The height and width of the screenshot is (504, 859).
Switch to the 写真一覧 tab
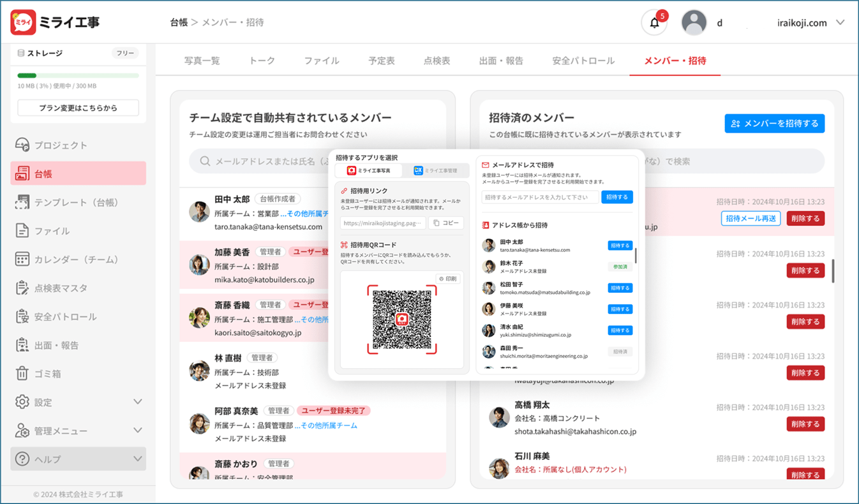coord(202,61)
